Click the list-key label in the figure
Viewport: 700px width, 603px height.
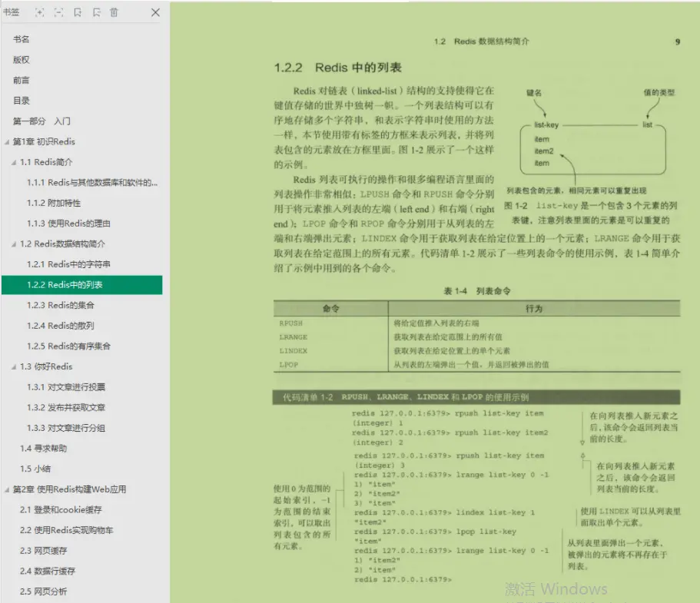point(546,125)
